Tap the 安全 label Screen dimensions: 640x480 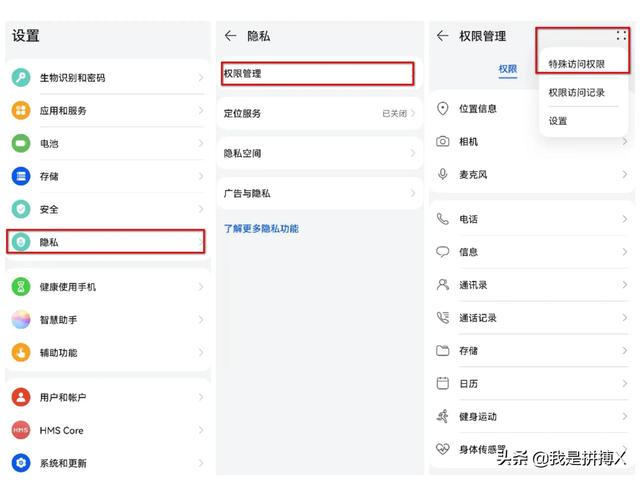49,209
